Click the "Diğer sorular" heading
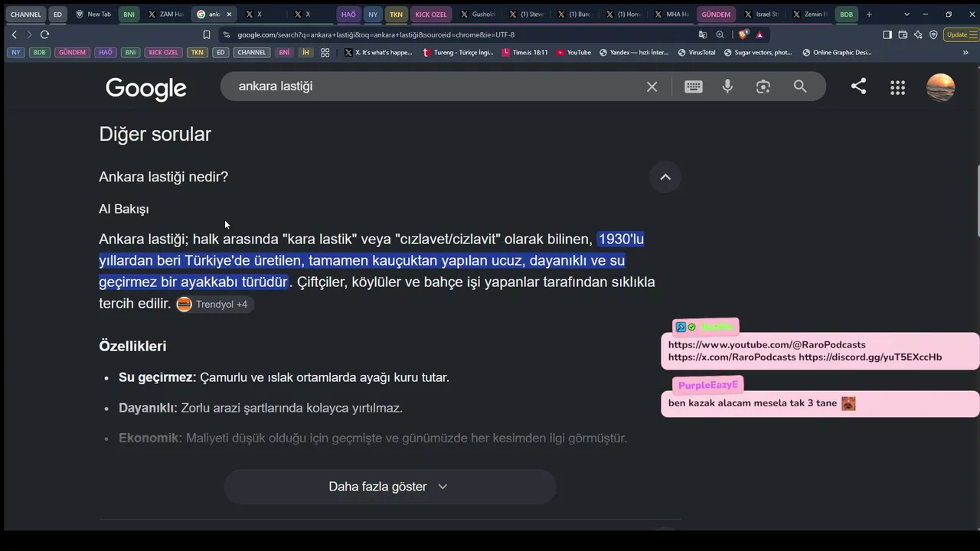 pos(155,134)
